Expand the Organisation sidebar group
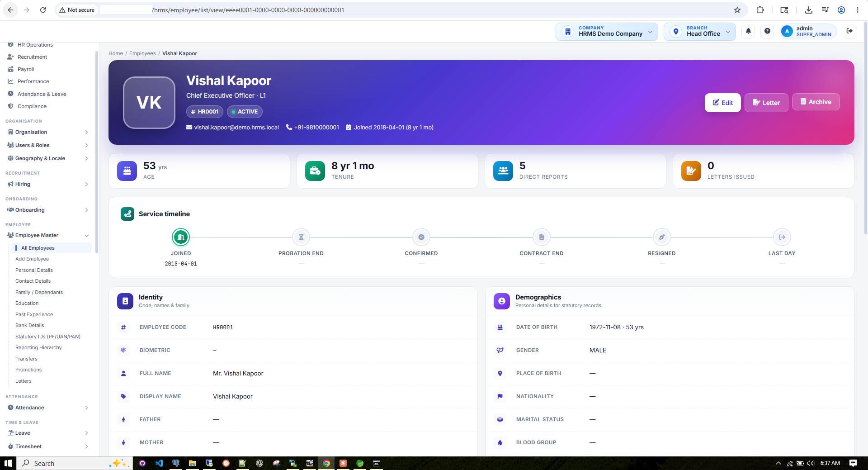This screenshot has width=868, height=470. (x=47, y=132)
